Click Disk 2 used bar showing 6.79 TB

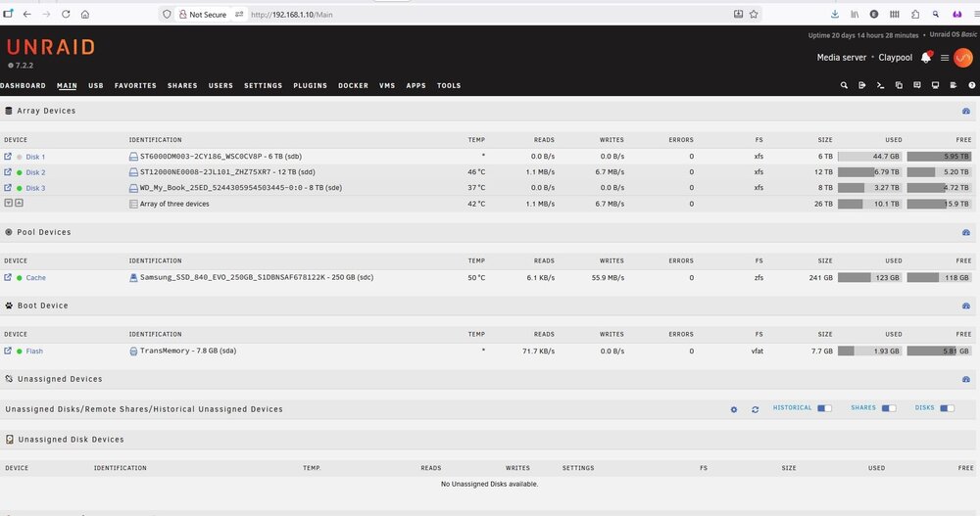coord(869,171)
